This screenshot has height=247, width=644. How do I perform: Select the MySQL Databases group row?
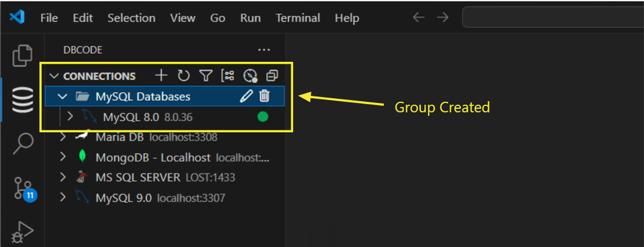click(x=165, y=96)
